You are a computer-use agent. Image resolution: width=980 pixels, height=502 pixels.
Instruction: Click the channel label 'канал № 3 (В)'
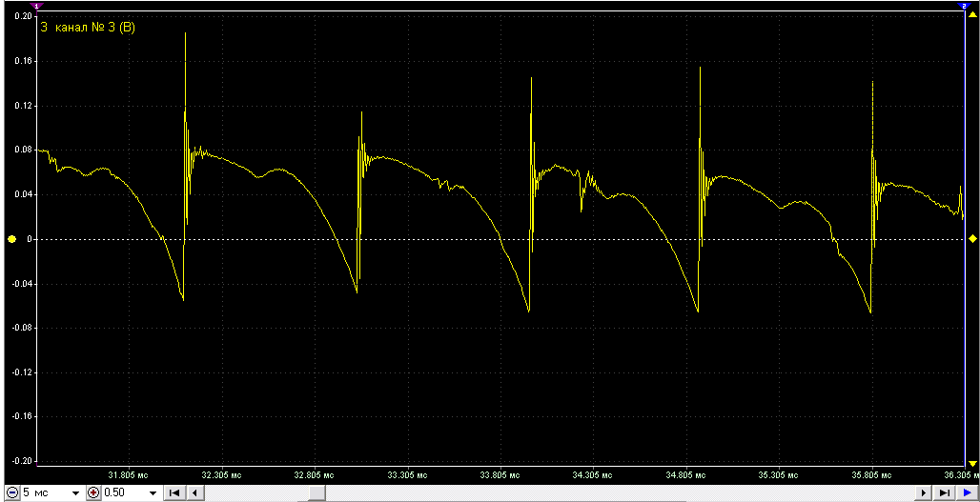click(x=95, y=27)
